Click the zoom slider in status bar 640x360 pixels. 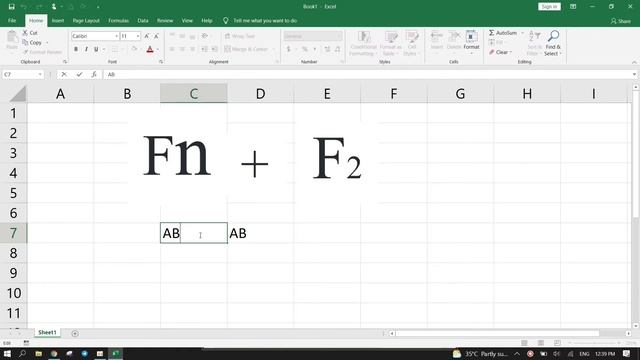(x=594, y=343)
